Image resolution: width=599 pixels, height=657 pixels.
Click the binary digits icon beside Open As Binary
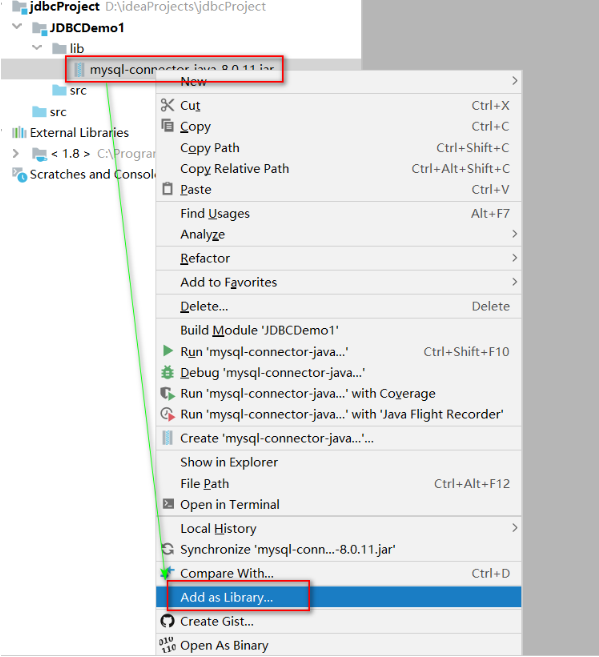click(x=168, y=645)
